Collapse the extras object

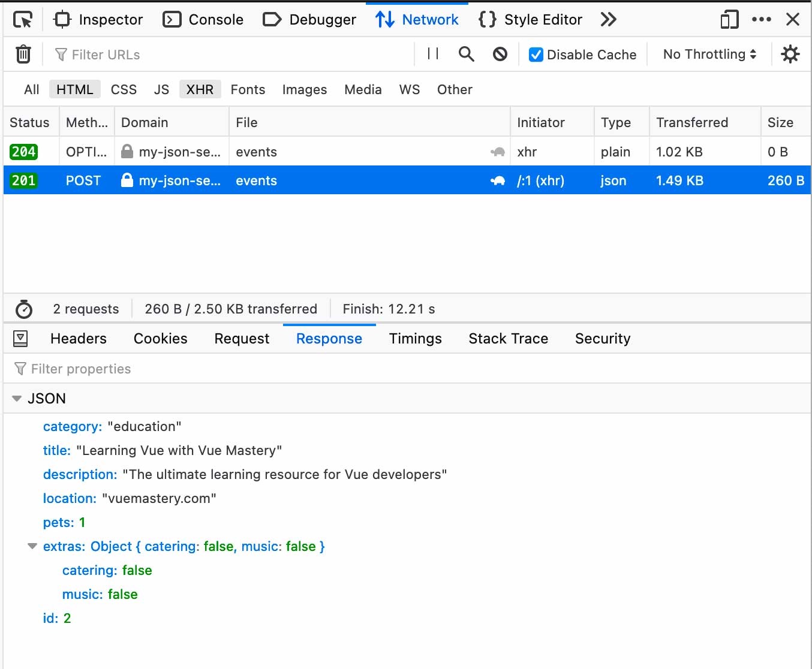32,546
